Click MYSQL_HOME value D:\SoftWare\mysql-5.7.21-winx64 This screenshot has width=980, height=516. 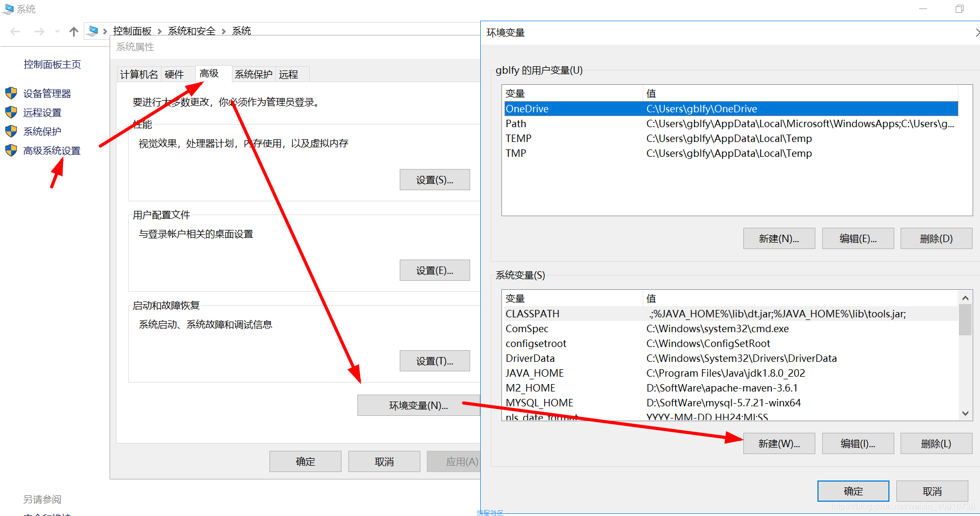click(724, 403)
